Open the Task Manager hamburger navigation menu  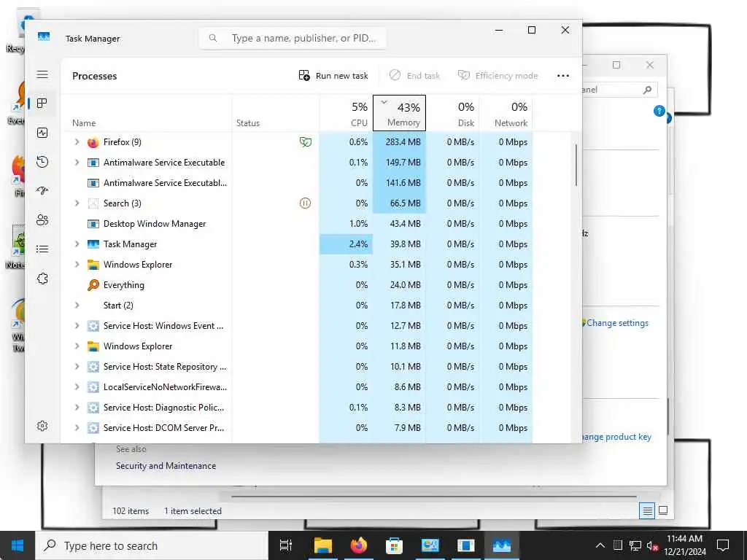(42, 74)
